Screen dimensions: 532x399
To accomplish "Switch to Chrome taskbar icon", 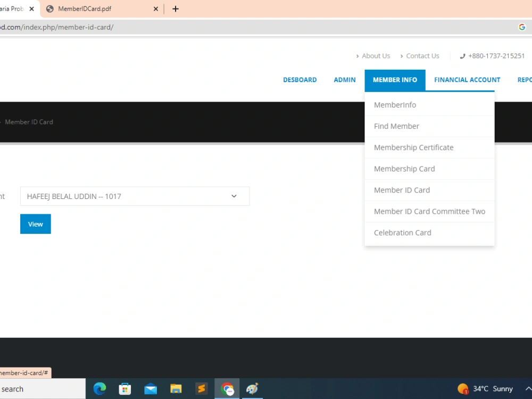I will coord(227,389).
